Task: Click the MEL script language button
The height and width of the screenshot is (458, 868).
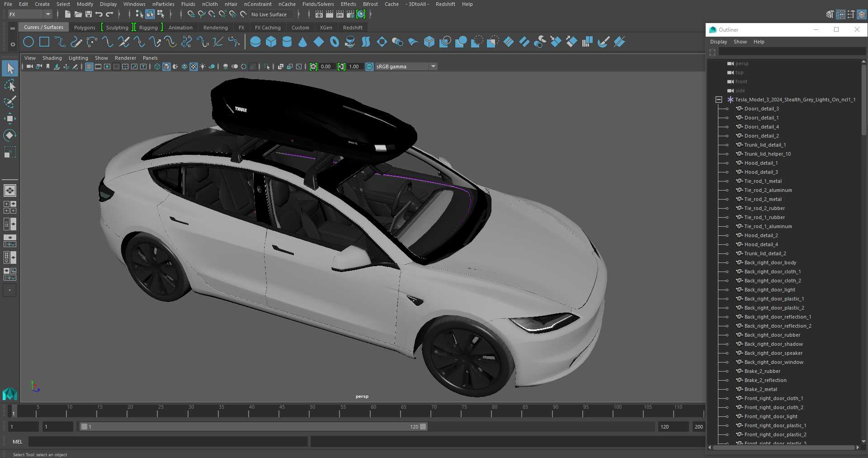Action: tap(17, 442)
